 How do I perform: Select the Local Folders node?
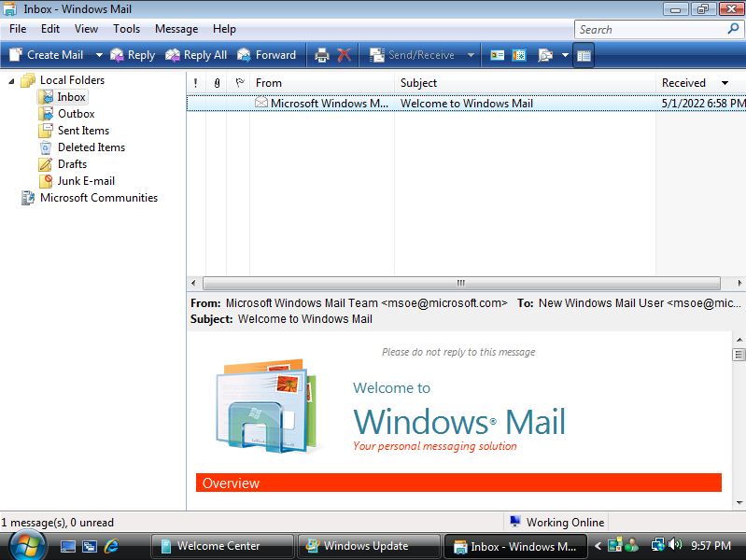click(72, 80)
